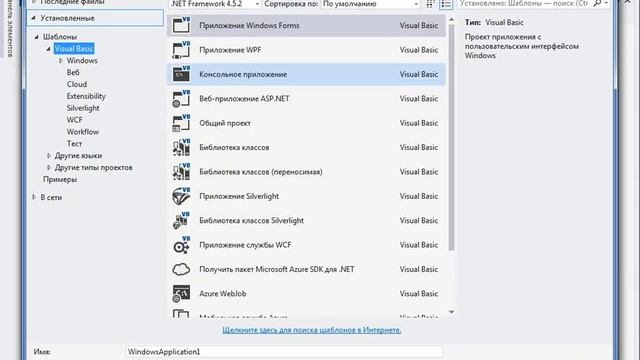Expand the Windows tree node arrow
The width and height of the screenshot is (640, 360).
coord(60,60)
